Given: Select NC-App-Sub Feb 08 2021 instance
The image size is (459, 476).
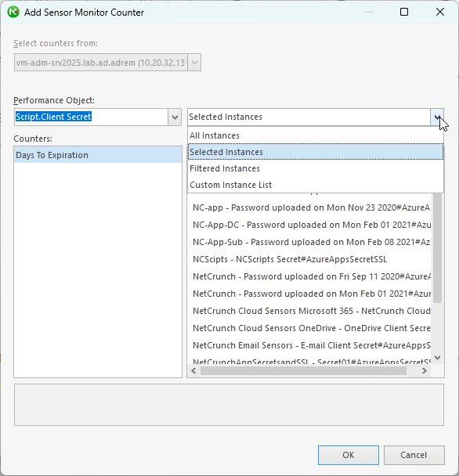Looking at the screenshot, I should [311, 242].
